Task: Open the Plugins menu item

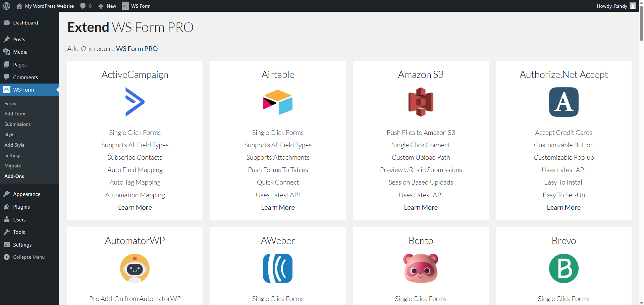Action: click(21, 207)
